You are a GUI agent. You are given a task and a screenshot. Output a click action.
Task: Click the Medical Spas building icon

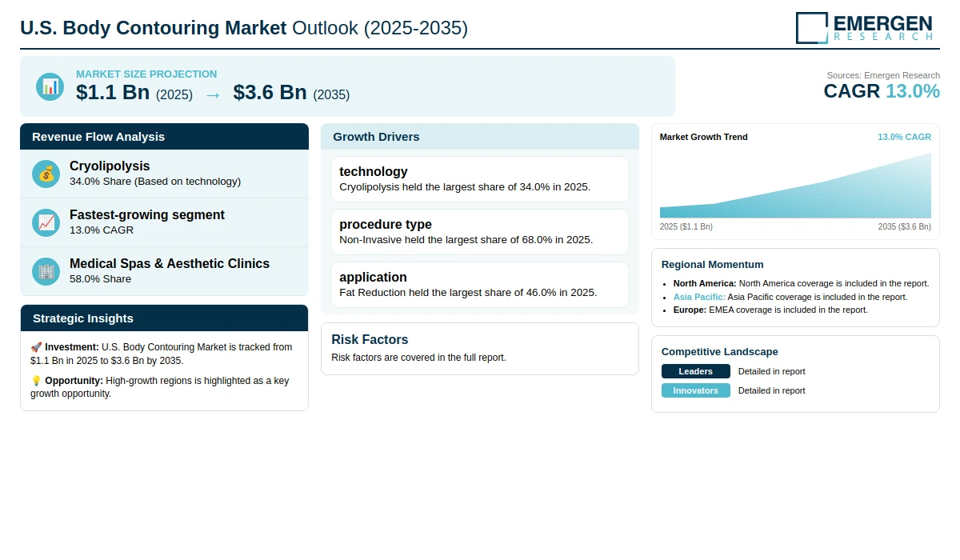coord(46,271)
